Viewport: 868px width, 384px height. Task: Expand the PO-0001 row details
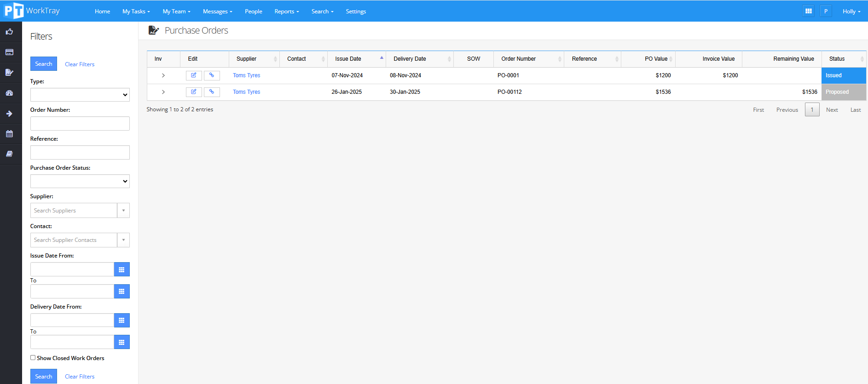tap(163, 75)
